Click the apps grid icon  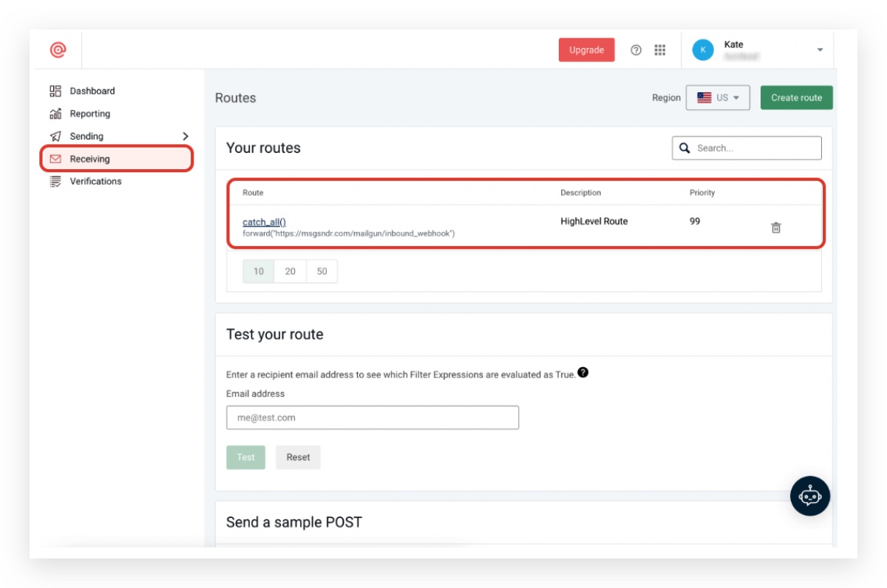click(x=659, y=49)
